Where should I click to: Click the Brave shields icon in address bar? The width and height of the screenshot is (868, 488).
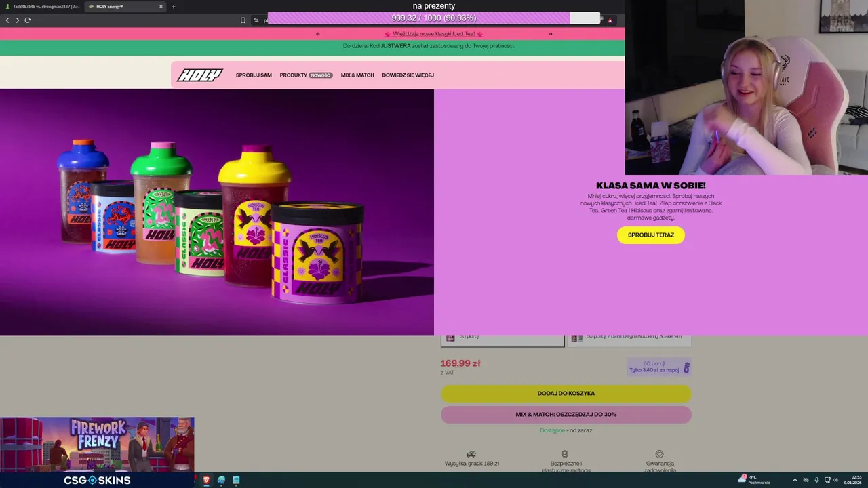point(610,20)
